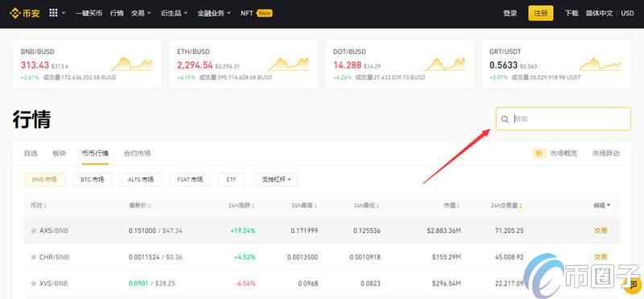Screen dimensions: 644x299
Task: Select the BTC 市场 filter tab
Action: (x=92, y=180)
